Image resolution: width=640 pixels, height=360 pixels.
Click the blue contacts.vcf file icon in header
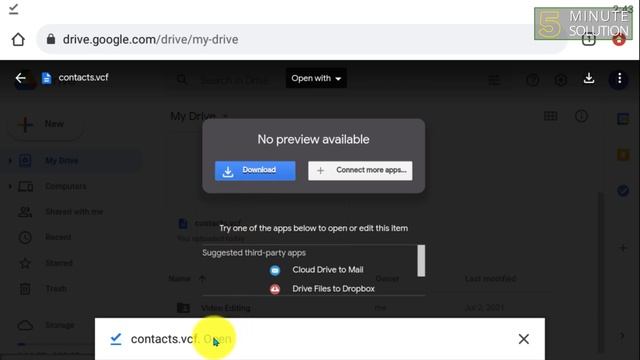point(47,78)
